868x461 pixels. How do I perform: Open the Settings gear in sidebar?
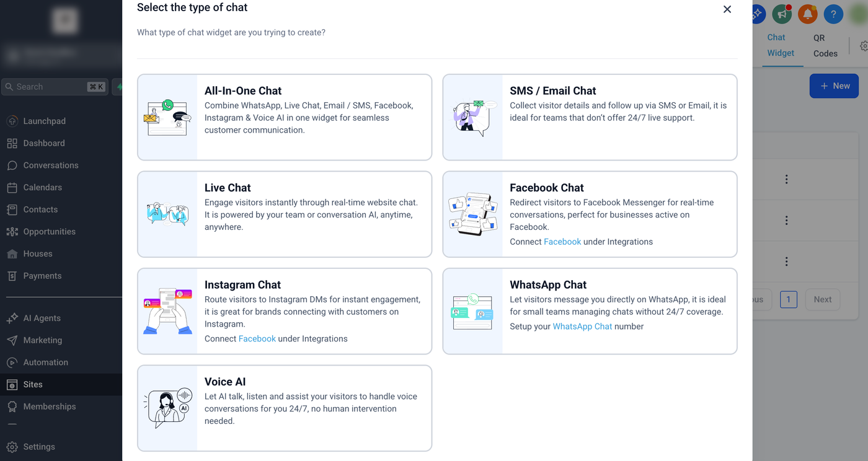(12, 447)
